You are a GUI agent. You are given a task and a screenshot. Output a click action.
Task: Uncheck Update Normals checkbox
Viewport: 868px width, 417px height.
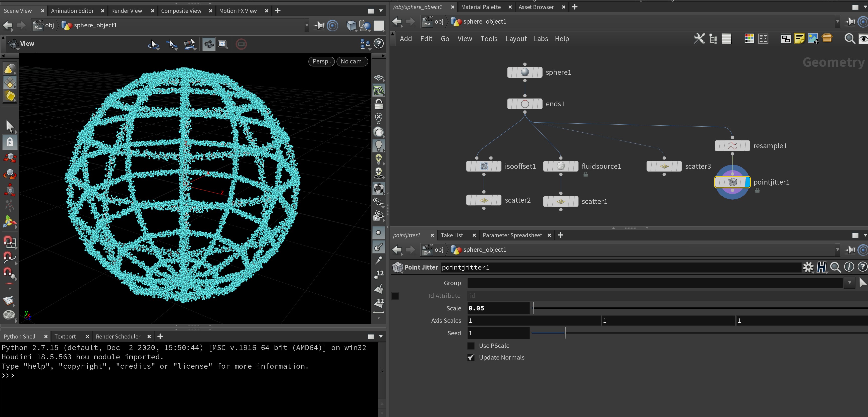(471, 357)
